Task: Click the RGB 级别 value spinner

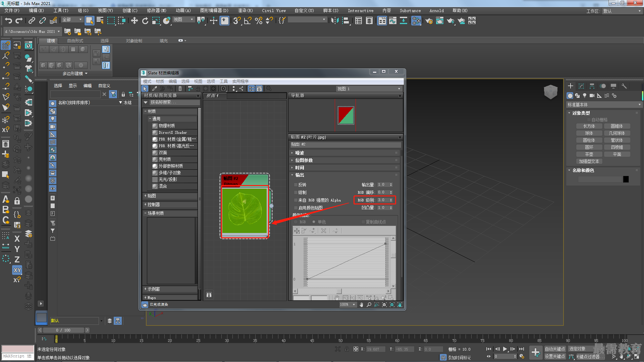Action: click(391, 200)
